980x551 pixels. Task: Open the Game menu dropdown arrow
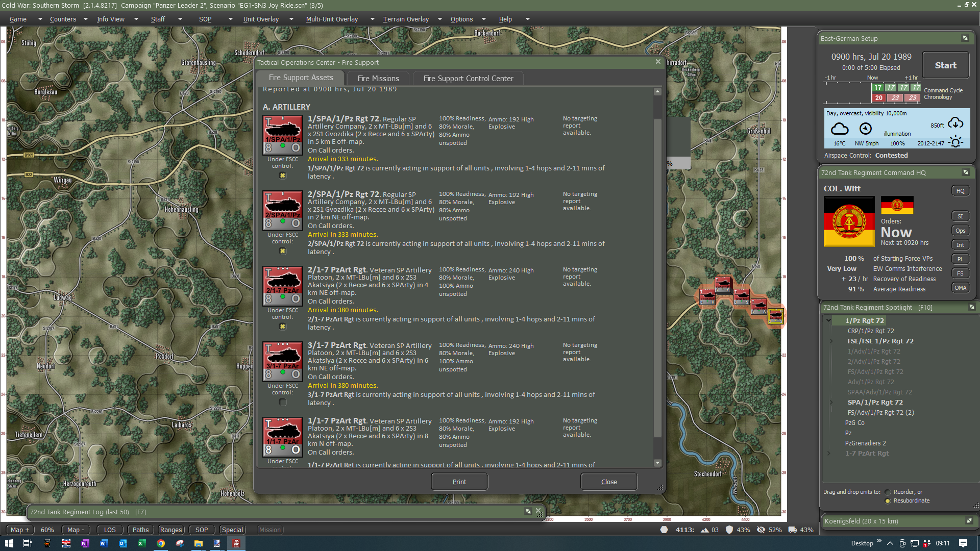pos(40,19)
